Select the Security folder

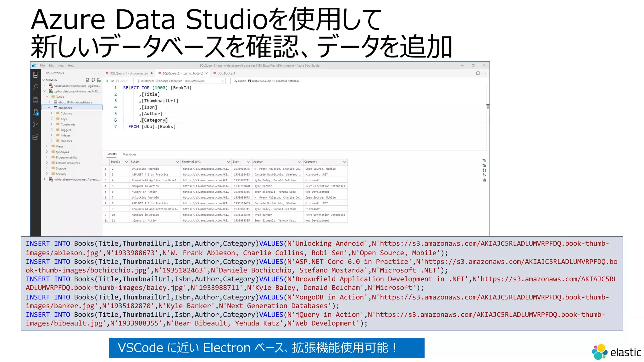[x=61, y=174]
